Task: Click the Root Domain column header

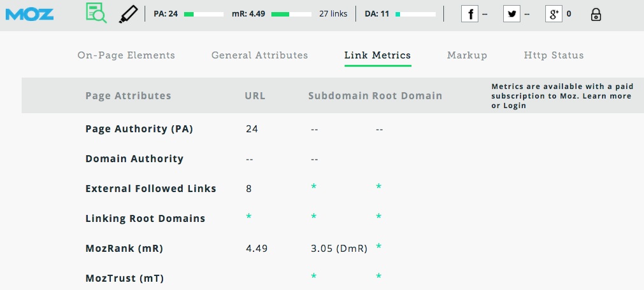Action: [407, 96]
